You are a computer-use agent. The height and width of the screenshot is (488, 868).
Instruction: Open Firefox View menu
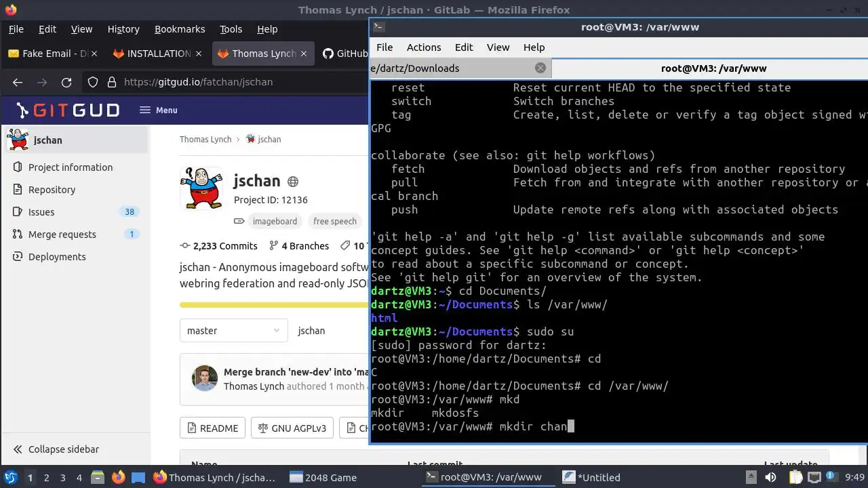tap(81, 29)
